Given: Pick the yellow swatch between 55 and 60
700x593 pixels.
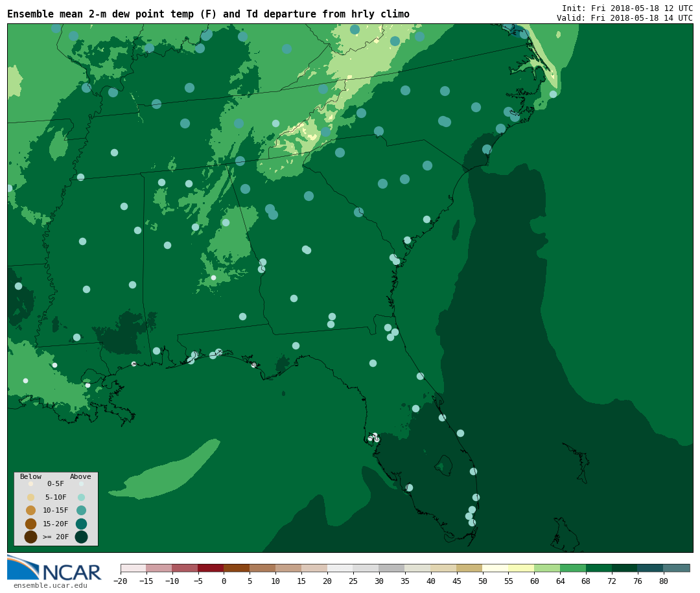Looking at the screenshot, I should tap(521, 568).
